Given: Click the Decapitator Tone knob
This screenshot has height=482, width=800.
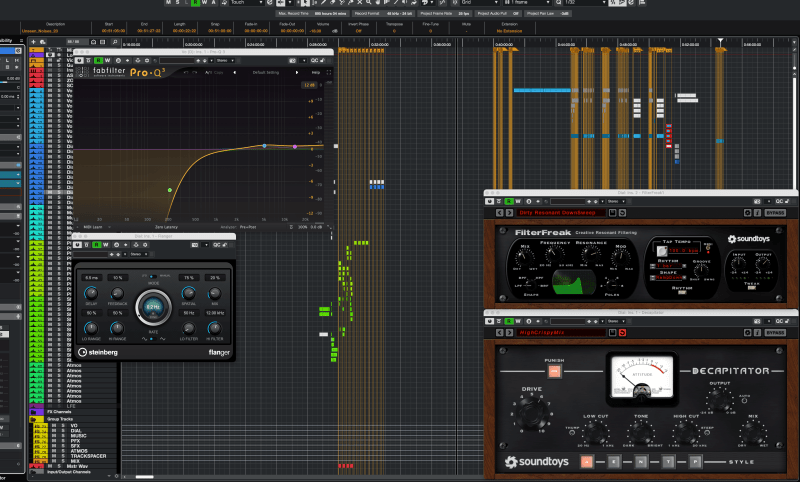Looking at the screenshot, I should 641,433.
